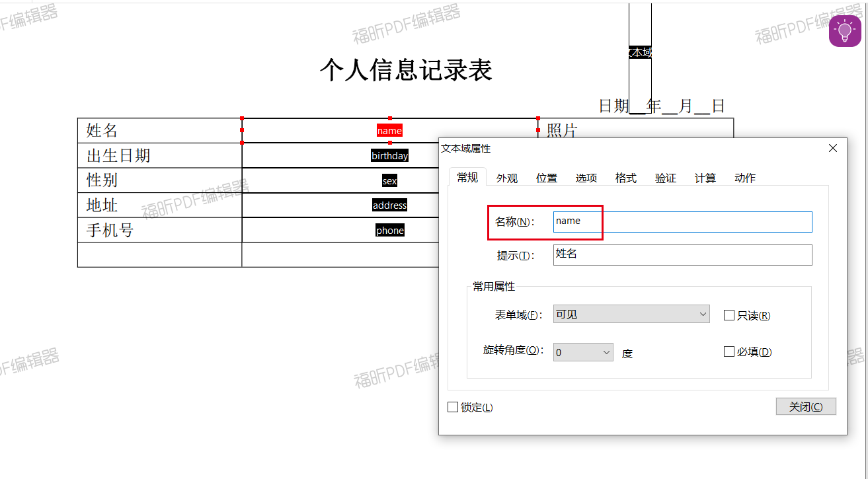Click the 个人信息记录表 title

coord(406,69)
